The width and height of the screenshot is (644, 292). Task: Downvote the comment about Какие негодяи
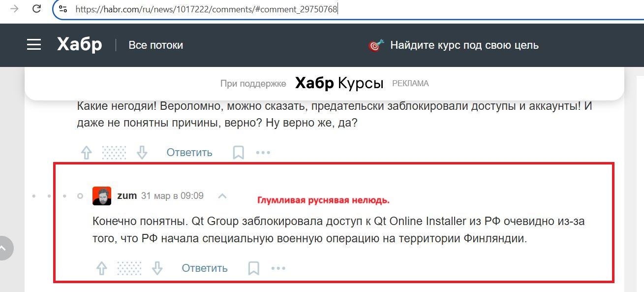click(x=142, y=153)
